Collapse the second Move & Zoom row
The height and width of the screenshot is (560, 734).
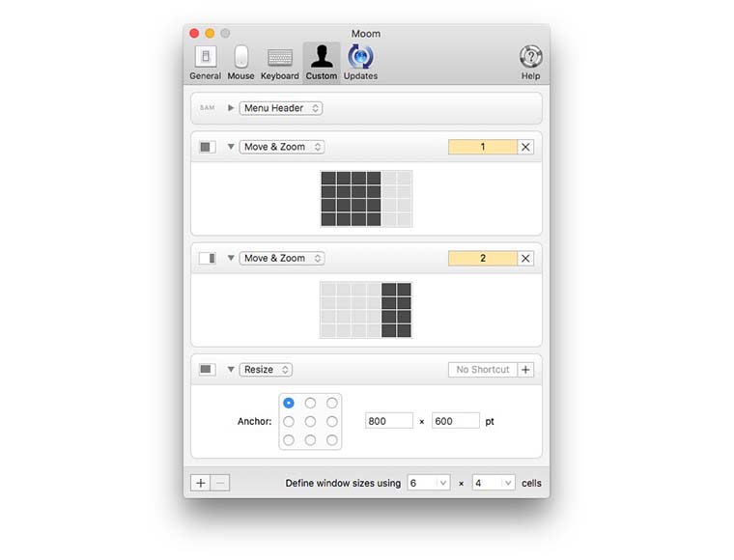coord(231,258)
